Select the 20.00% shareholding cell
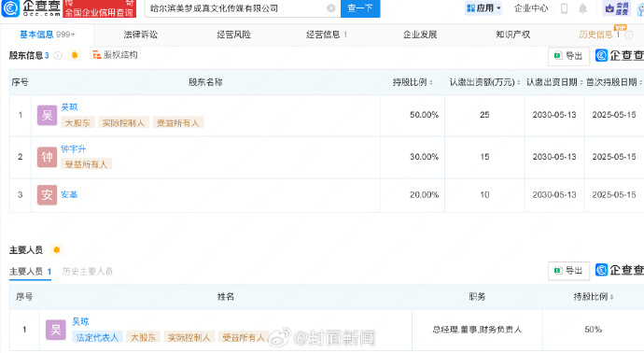Viewport: 644px width, 353px height. [x=412, y=195]
